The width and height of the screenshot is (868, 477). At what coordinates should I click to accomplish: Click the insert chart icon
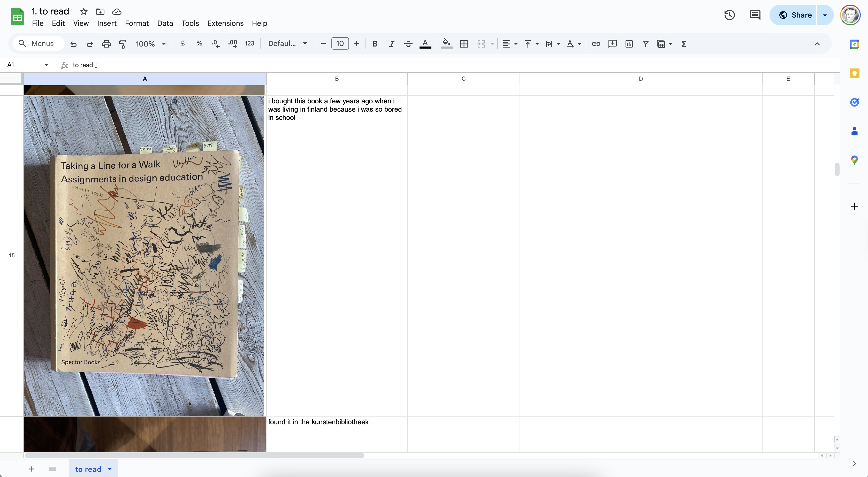coord(629,44)
